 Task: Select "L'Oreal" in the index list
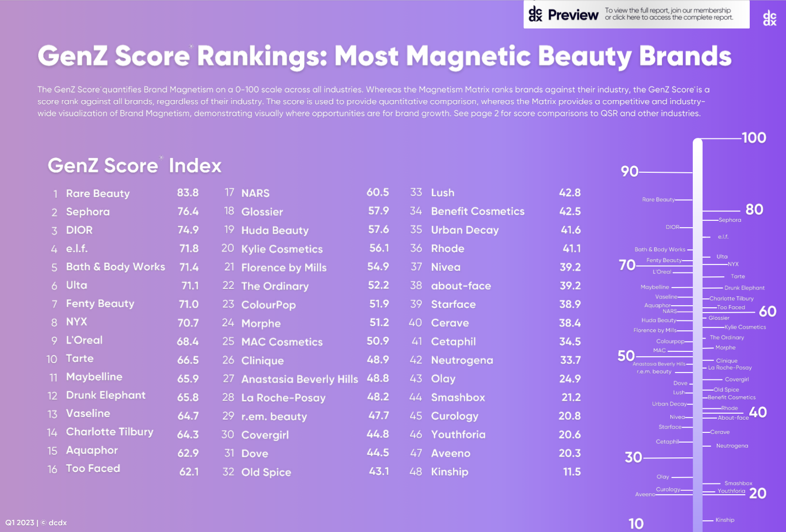tap(84, 340)
